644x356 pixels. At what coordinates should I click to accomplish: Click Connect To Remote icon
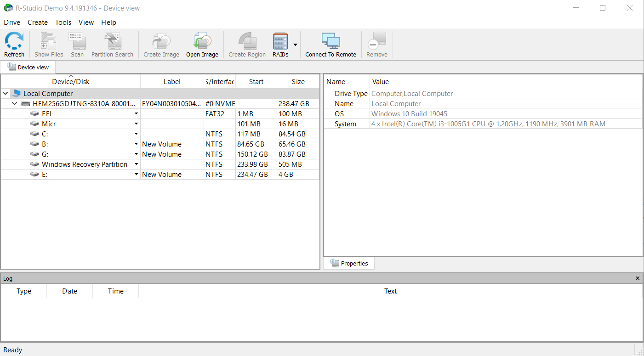click(x=331, y=45)
